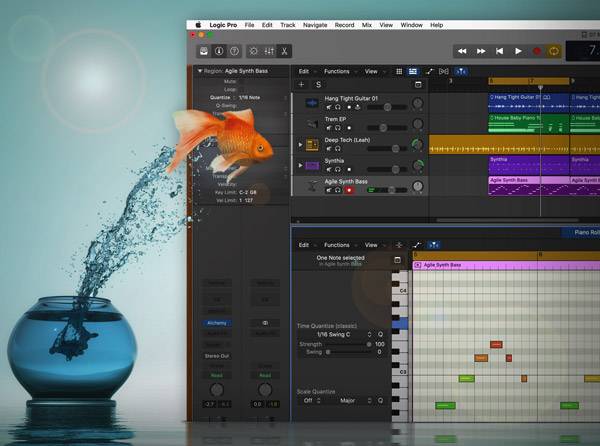This screenshot has height=446, width=600.
Task: Click track header configuration icon beside S
Action: pyautogui.click(x=418, y=85)
